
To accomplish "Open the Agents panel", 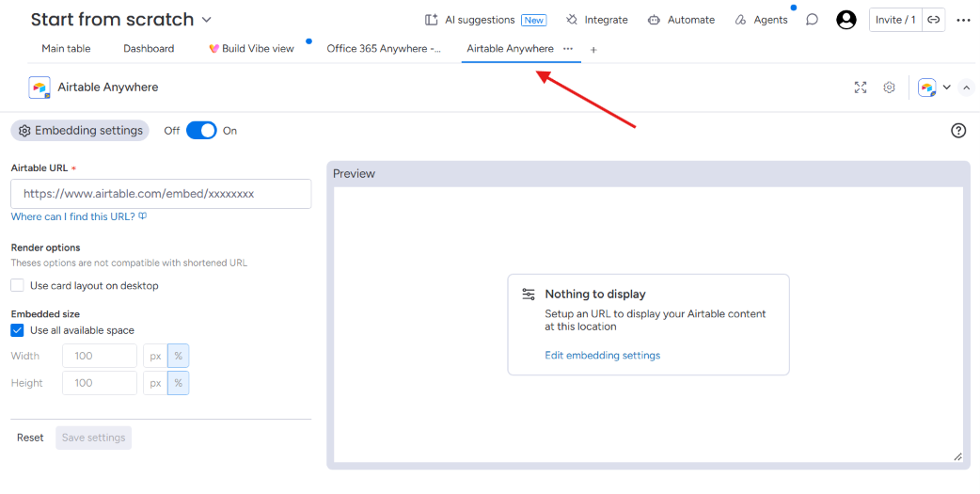I will (761, 20).
